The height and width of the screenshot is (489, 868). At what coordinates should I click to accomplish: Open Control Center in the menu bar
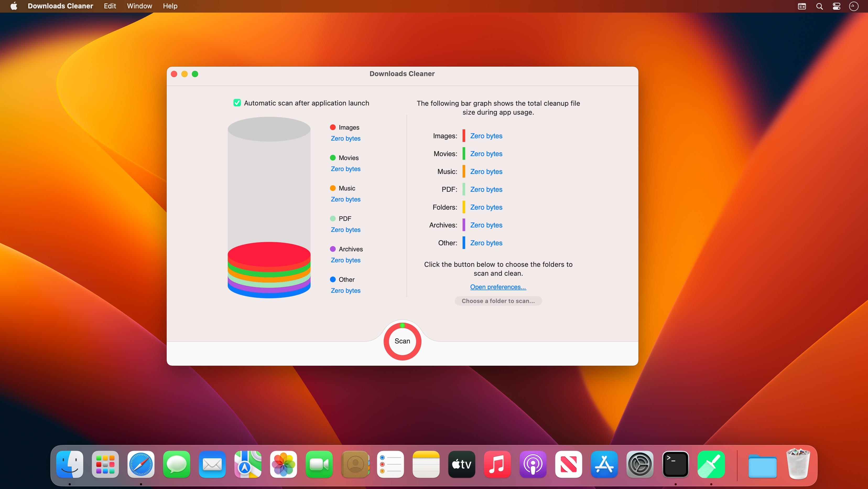[837, 6]
